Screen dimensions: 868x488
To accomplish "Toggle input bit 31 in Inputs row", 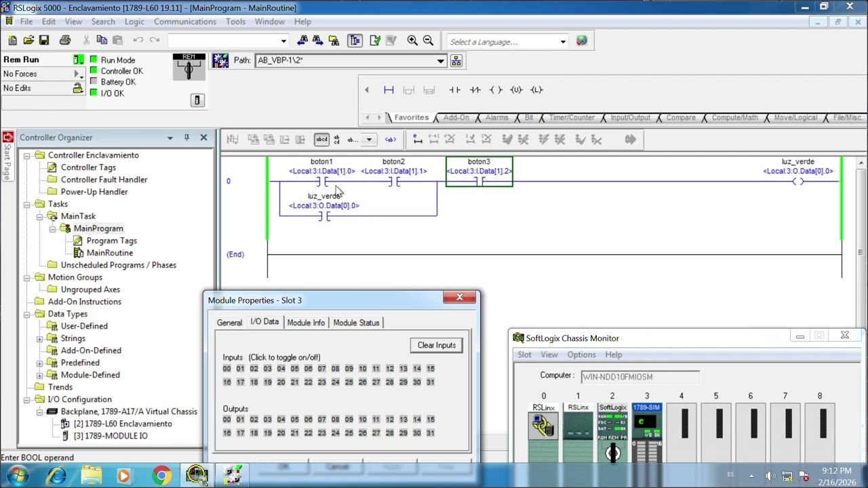I will (x=430, y=382).
